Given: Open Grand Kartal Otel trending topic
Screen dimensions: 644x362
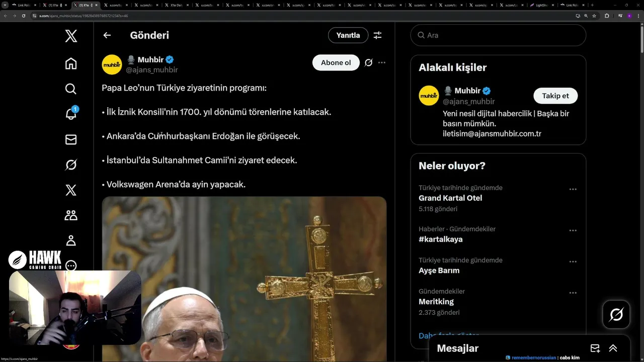Looking at the screenshot, I should pyautogui.click(x=450, y=198).
